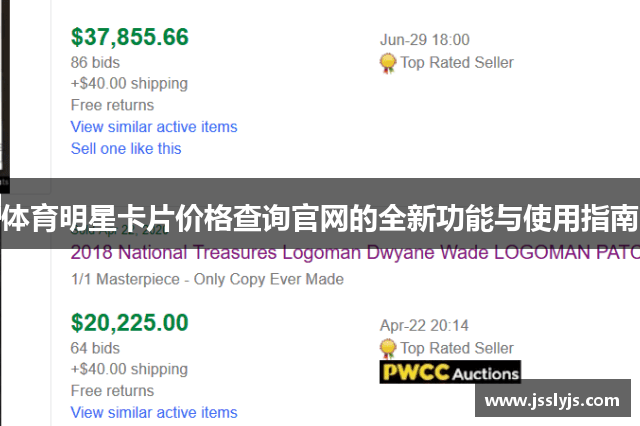Click View similar active items under $20,225.00 listing
The image size is (640, 426).
pyautogui.click(x=154, y=413)
